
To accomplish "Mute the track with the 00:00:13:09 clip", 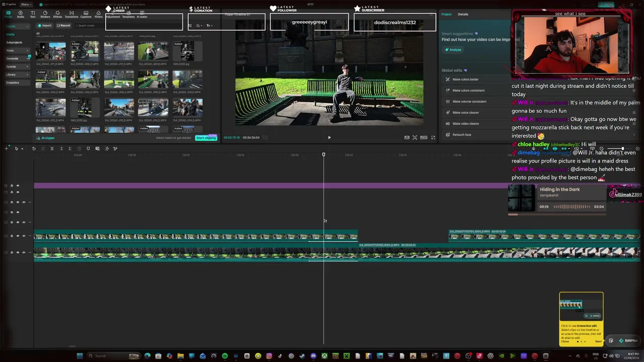I will pyautogui.click(x=24, y=236).
